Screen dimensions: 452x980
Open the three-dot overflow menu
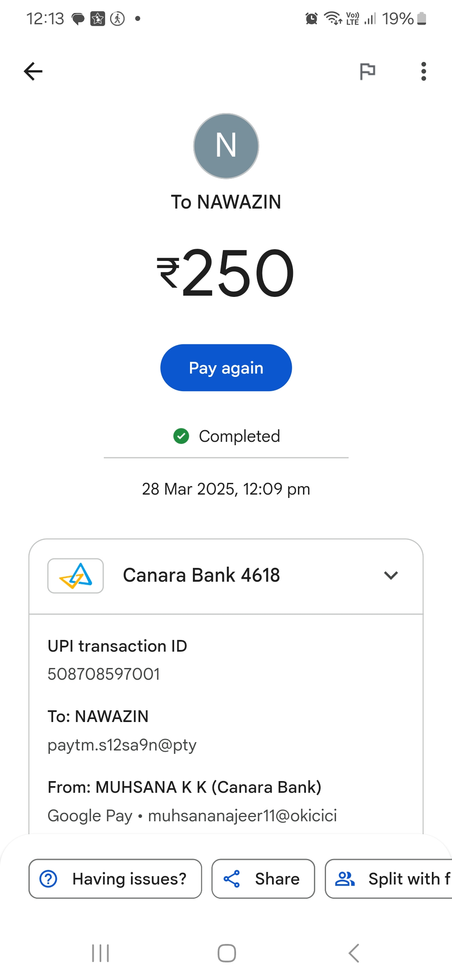[424, 71]
